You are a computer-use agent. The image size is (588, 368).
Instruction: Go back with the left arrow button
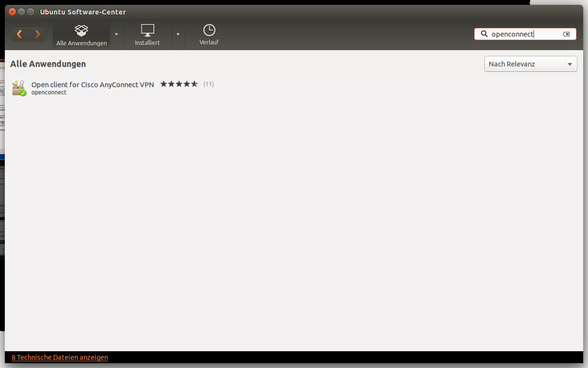point(20,34)
